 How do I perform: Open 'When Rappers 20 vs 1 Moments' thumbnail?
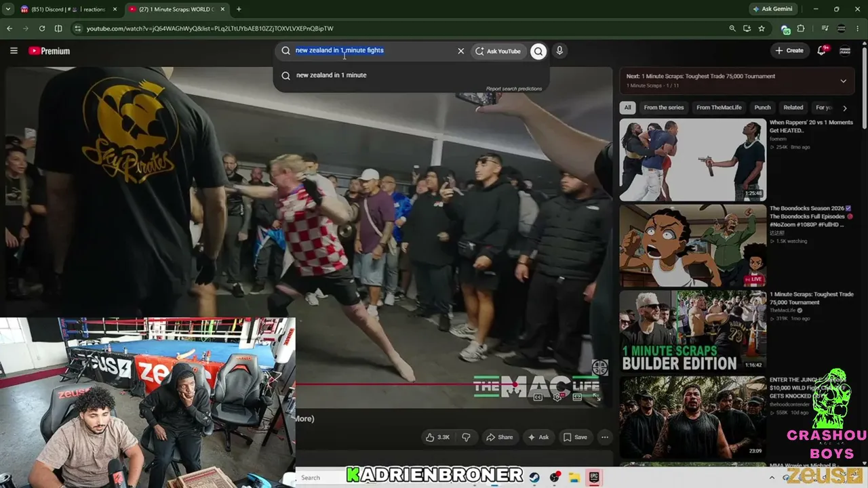692,160
